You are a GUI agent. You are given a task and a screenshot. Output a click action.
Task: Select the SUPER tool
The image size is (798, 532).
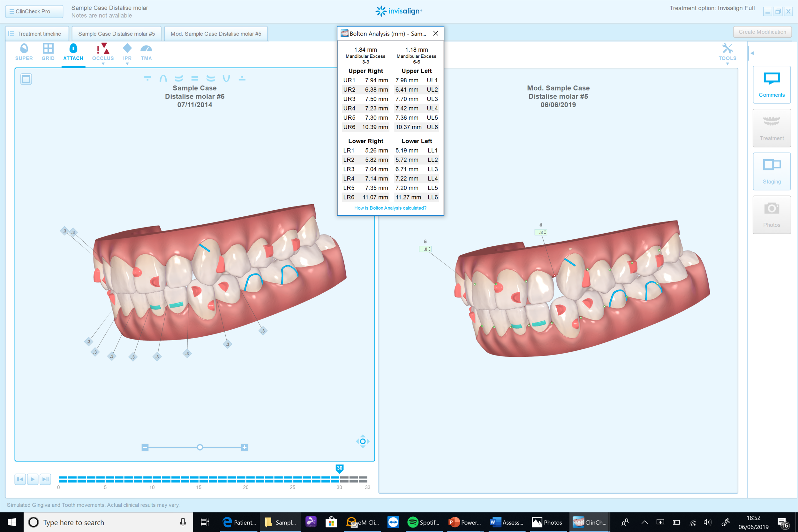click(24, 52)
